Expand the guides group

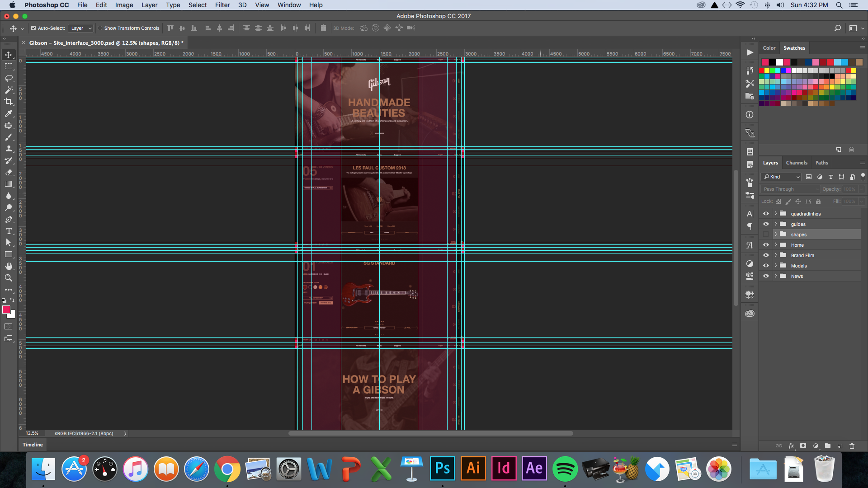[x=776, y=224]
